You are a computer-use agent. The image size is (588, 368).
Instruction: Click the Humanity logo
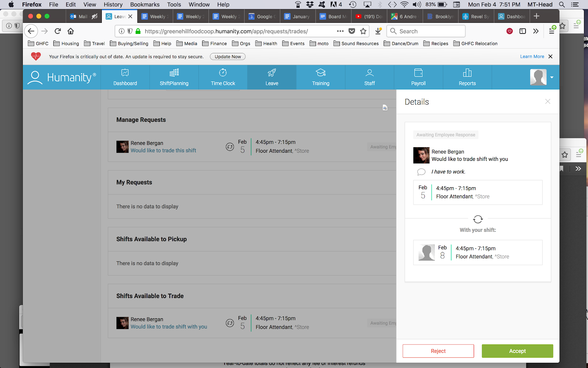(62, 77)
